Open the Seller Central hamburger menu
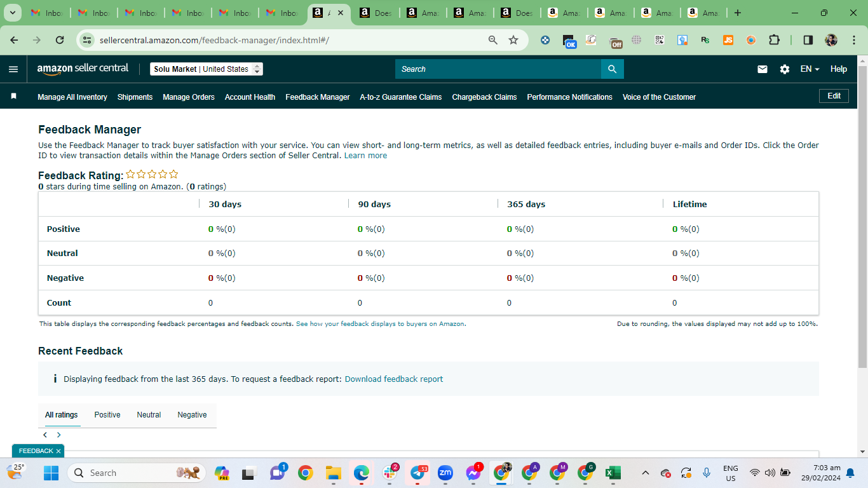 tap(13, 69)
